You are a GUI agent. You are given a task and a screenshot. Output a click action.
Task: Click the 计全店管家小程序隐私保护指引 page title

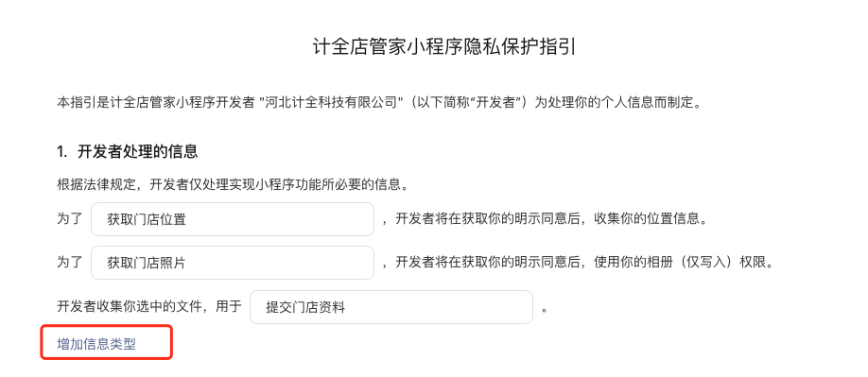(x=444, y=46)
